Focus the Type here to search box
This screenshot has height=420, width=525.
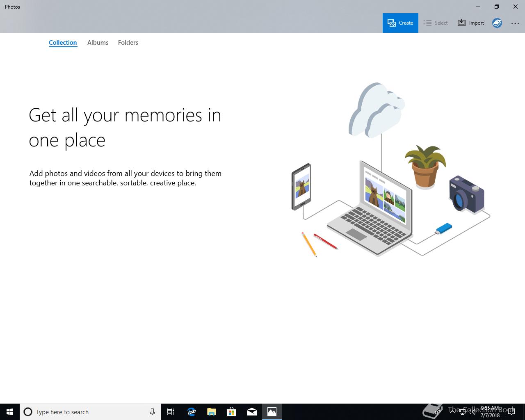90,412
